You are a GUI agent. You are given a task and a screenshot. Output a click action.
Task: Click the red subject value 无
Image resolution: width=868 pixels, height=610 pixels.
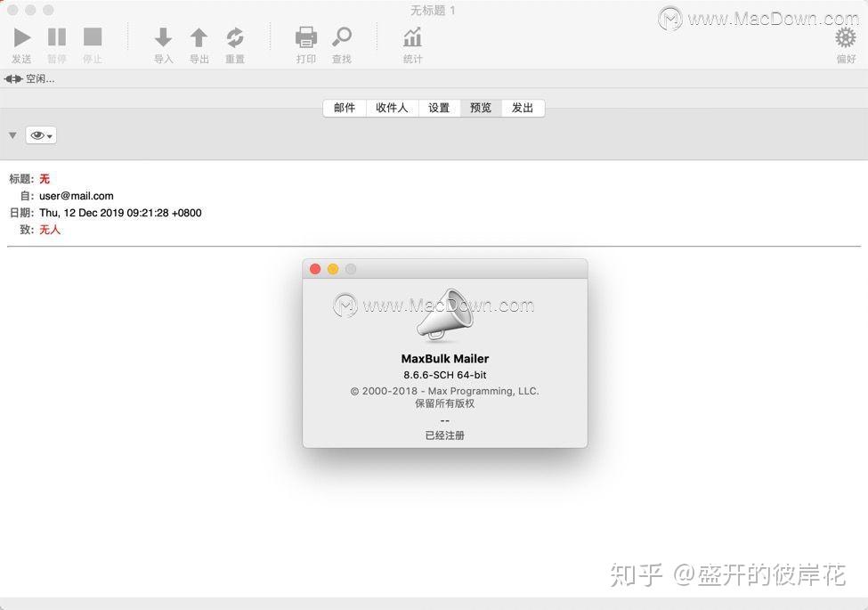(x=45, y=179)
